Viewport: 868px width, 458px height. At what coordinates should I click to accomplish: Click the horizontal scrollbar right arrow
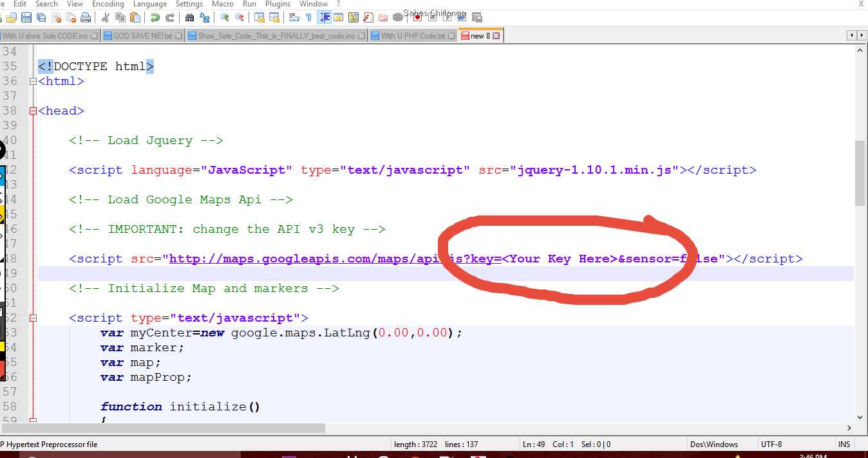[x=849, y=428]
